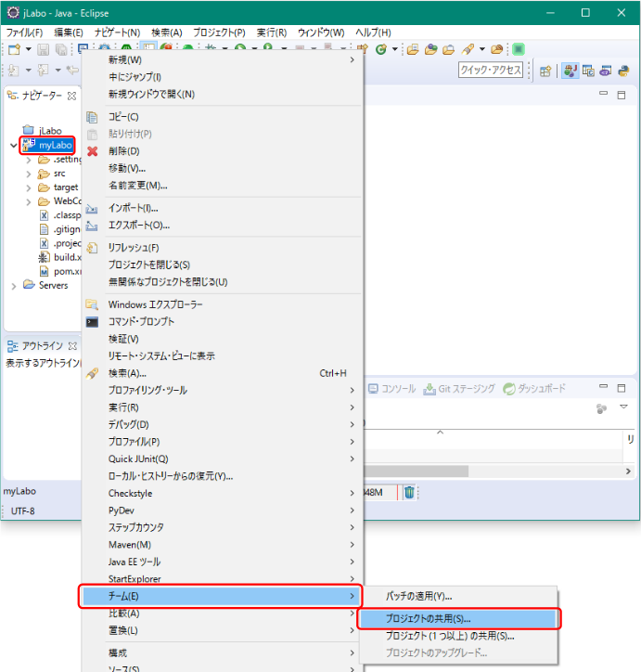
Task: Choose コピー(C) from the context menu
Action: point(222,117)
